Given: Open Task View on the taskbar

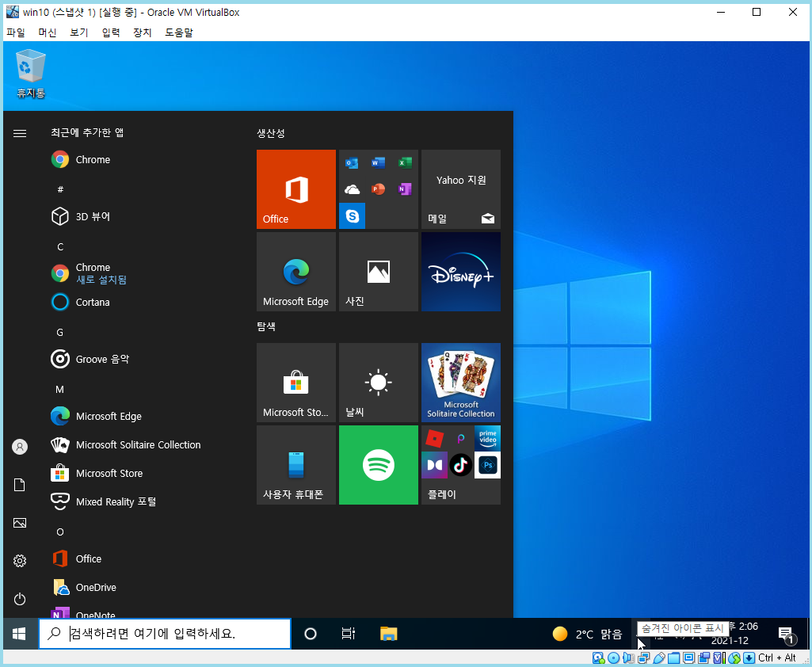Looking at the screenshot, I should (x=349, y=634).
